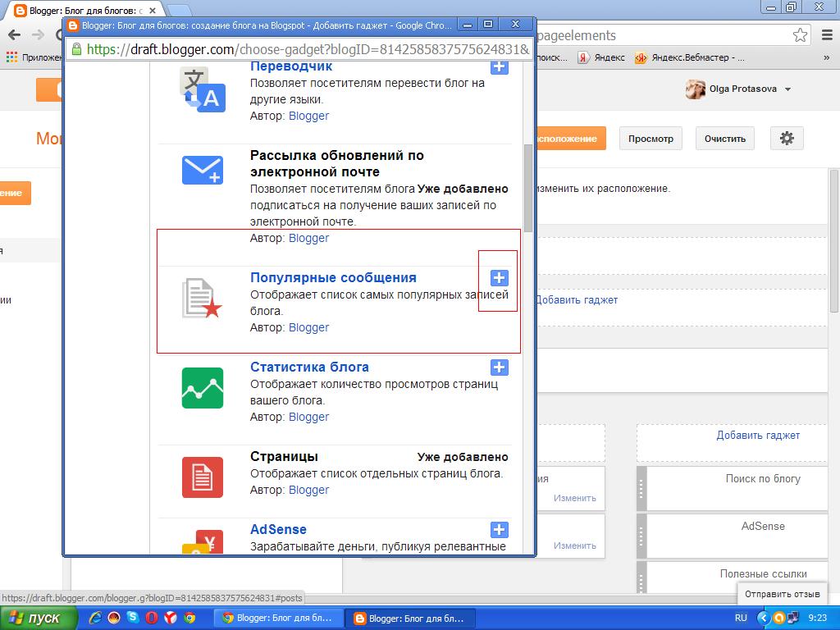Click the Olga Protasova avatar picture

(x=696, y=89)
